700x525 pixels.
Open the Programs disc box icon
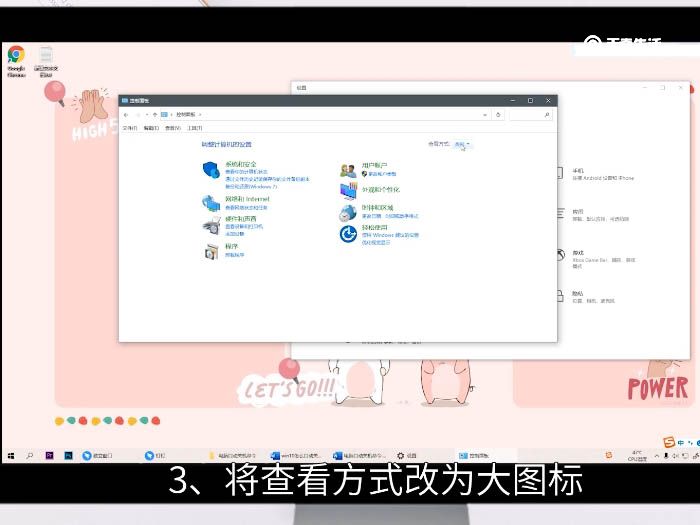pyautogui.click(x=211, y=252)
